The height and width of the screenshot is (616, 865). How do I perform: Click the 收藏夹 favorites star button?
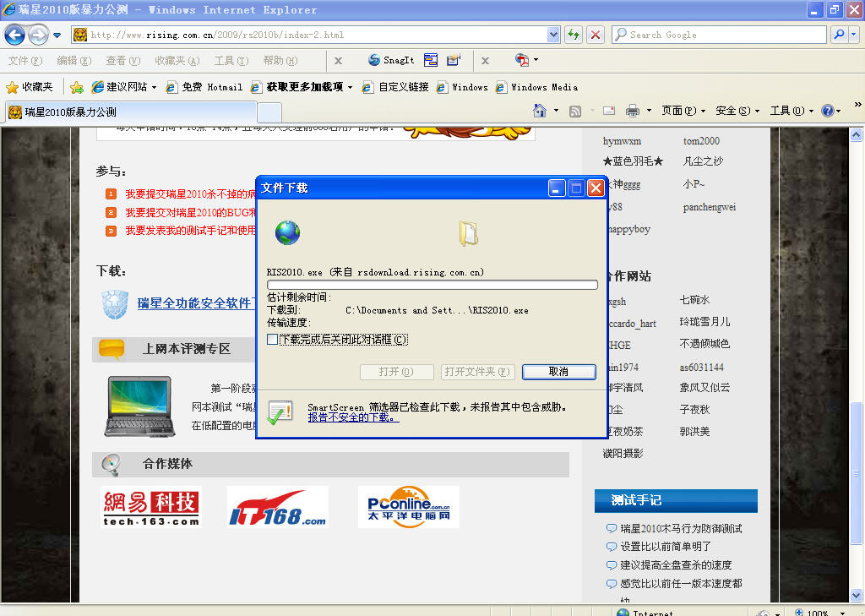pyautogui.click(x=30, y=87)
